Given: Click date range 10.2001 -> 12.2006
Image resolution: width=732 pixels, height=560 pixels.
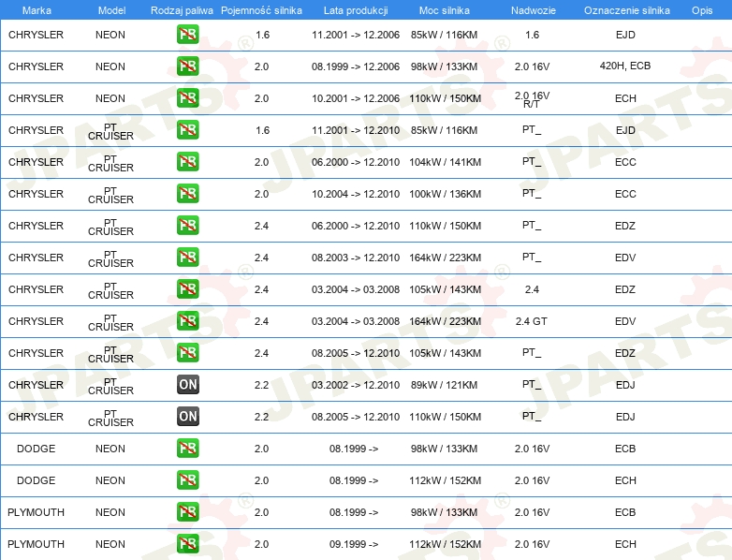Looking at the screenshot, I should (356, 98).
